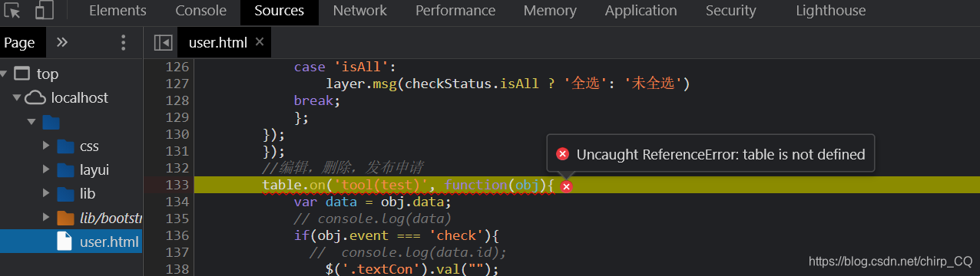Click the layer.msg checkStatus.isAll code line
This screenshot has width=980, height=276.
coord(508,83)
